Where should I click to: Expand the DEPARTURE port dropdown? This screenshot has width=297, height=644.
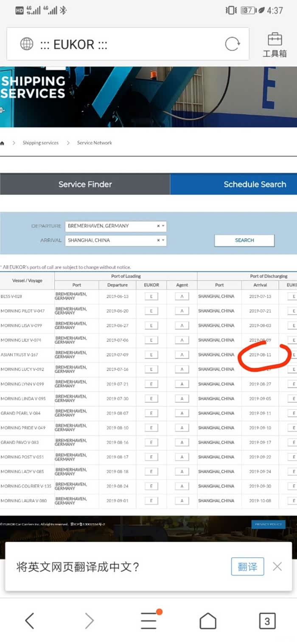[x=163, y=226]
